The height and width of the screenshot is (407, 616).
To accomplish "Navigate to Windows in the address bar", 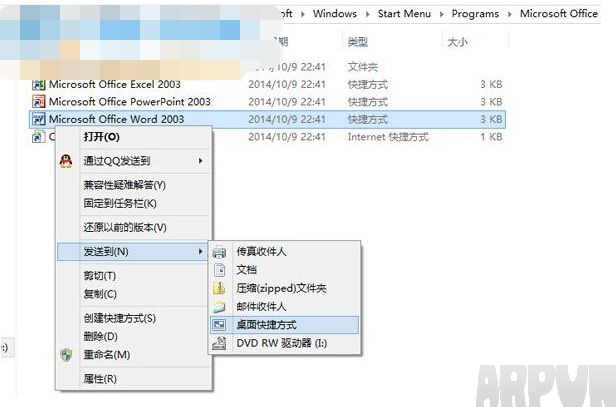I will tap(335, 14).
